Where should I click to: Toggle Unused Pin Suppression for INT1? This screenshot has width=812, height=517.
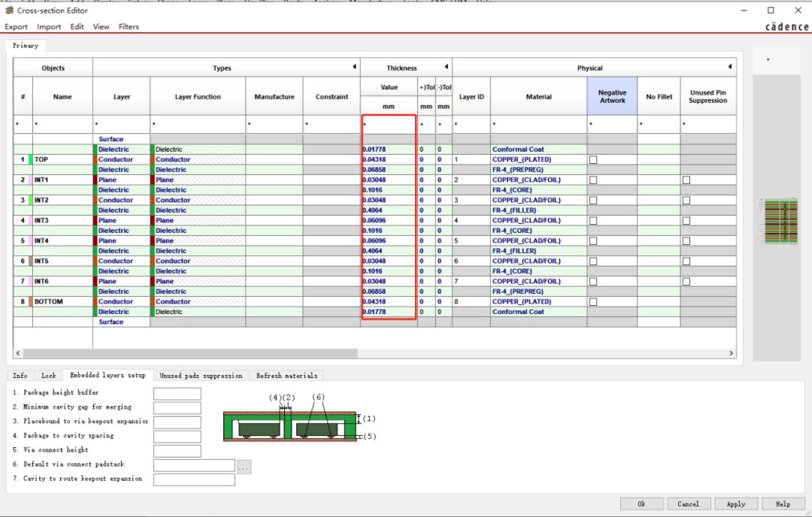(686, 180)
